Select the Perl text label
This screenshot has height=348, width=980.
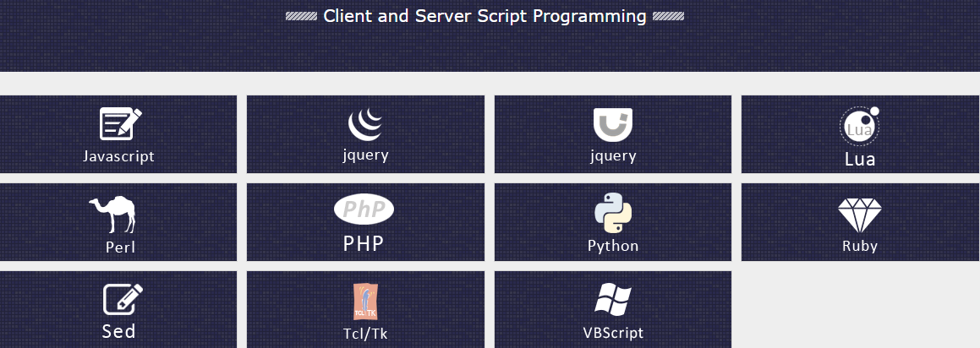pyautogui.click(x=121, y=247)
